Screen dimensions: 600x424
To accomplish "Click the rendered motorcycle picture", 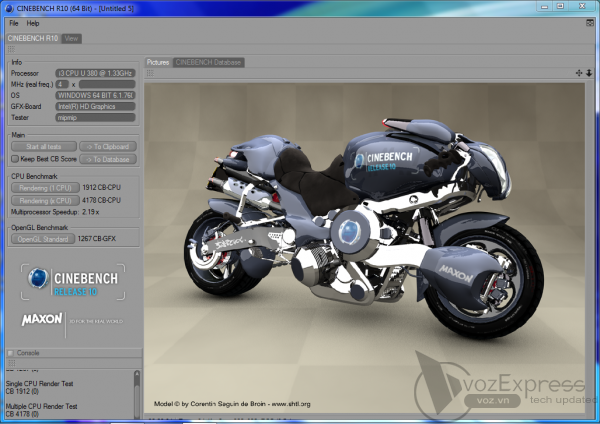I will (364, 249).
